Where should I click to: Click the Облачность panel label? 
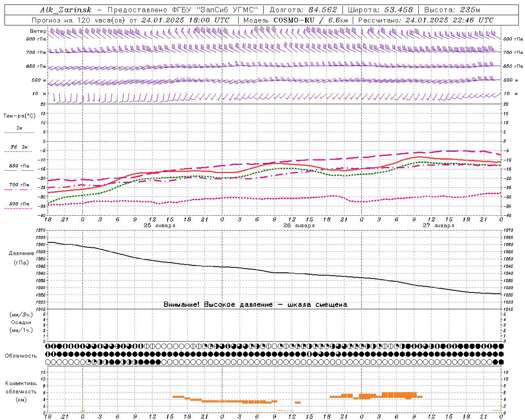(21, 356)
